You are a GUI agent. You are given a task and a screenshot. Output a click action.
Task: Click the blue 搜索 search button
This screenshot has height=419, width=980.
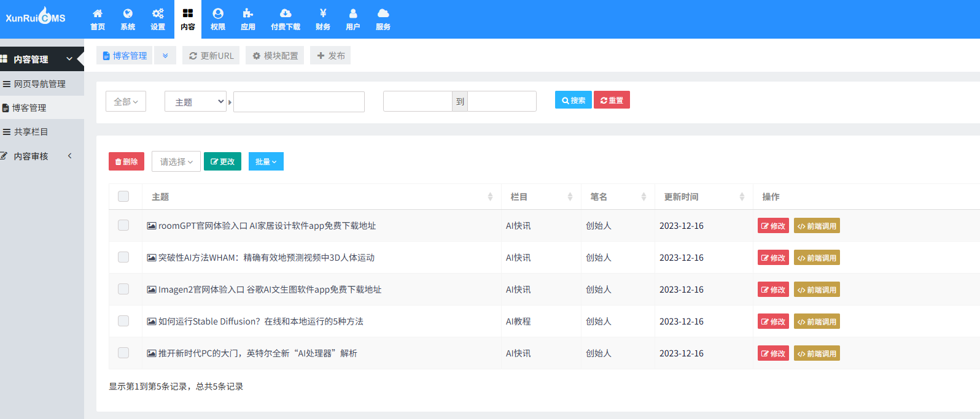(x=573, y=100)
